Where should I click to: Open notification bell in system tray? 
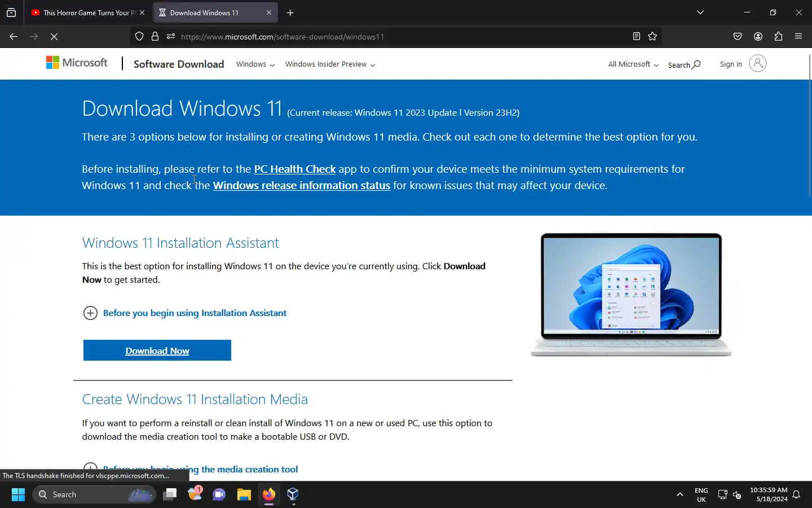click(796, 494)
